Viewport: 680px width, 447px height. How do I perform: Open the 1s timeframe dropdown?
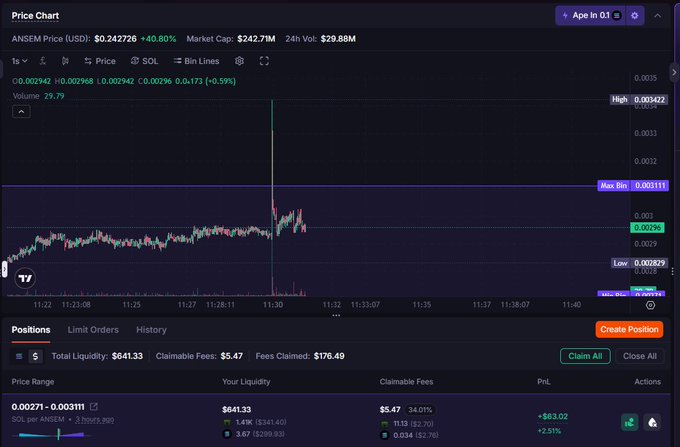pos(19,61)
